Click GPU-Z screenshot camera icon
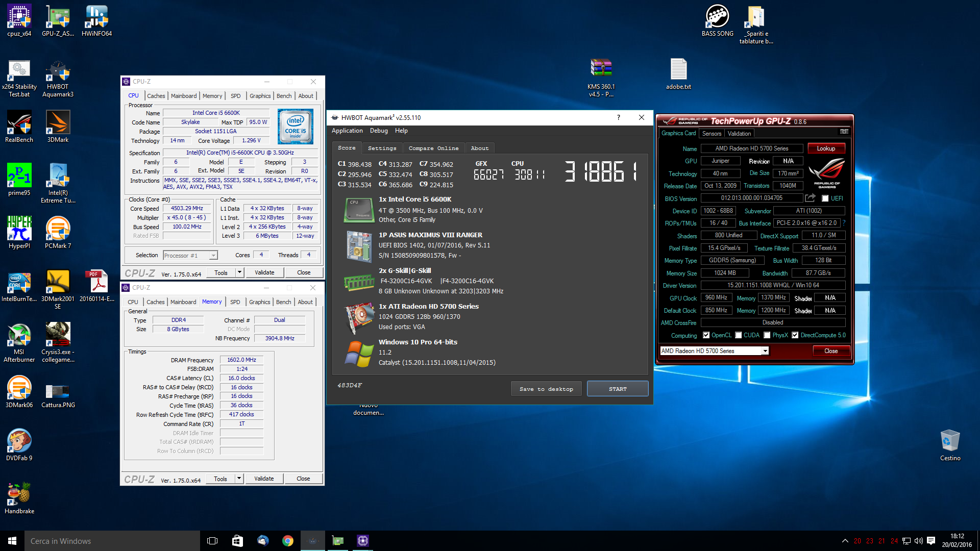The height and width of the screenshot is (551, 980). (844, 132)
